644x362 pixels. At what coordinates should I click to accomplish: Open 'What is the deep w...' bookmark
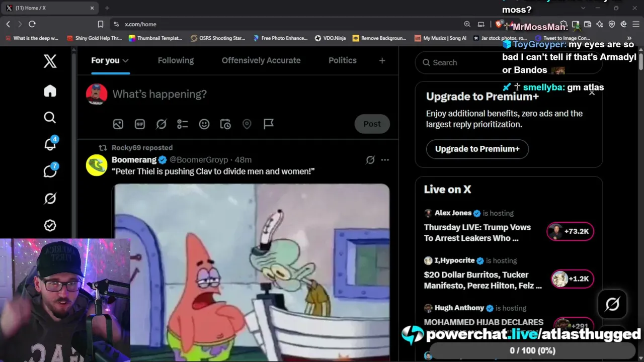pyautogui.click(x=31, y=38)
